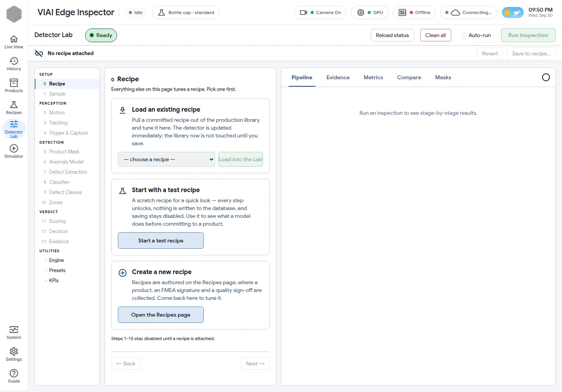Go to Products in the sidebar
Viewport: 562px width, 392px height.
(14, 86)
